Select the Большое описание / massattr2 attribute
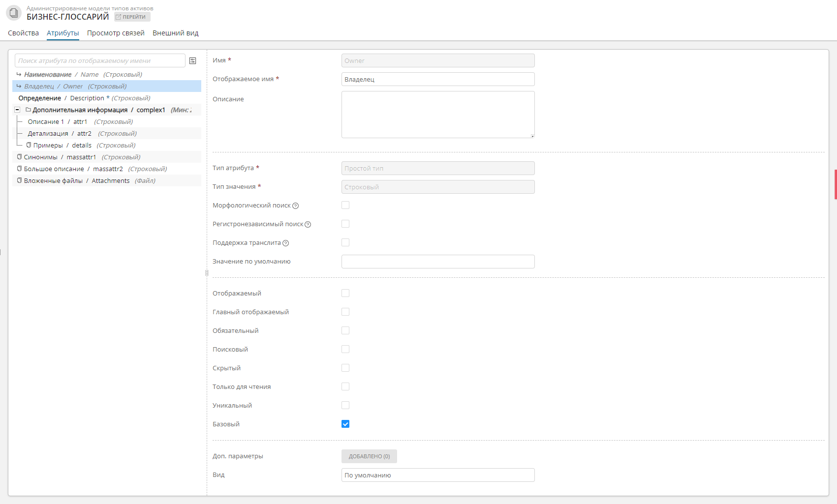Image resolution: width=837 pixels, height=504 pixels. pyautogui.click(x=107, y=169)
